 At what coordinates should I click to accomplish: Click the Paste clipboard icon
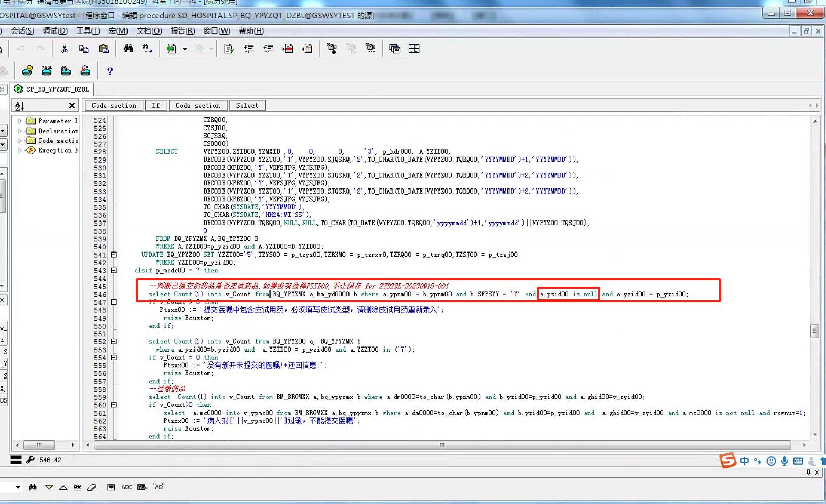[104, 49]
